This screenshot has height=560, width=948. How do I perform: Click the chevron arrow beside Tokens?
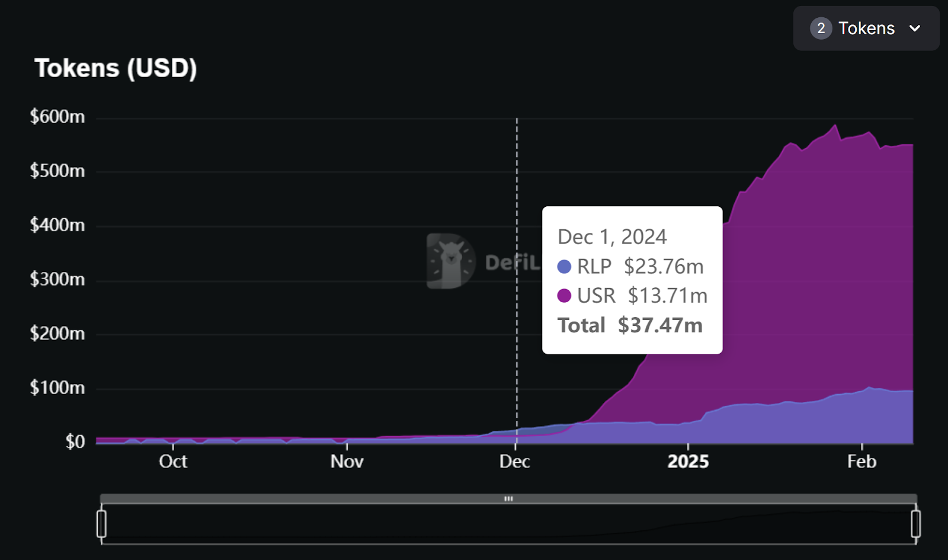tap(915, 28)
